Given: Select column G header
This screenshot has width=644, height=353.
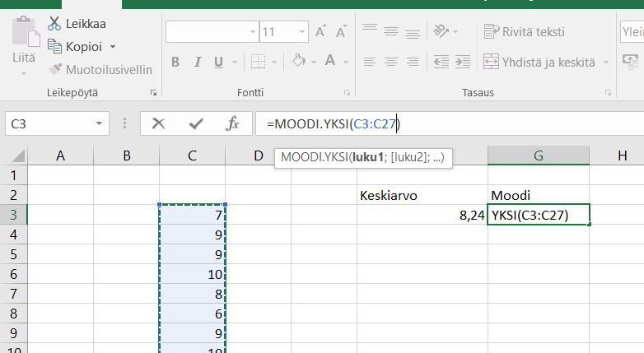Looking at the screenshot, I should pyautogui.click(x=538, y=155).
